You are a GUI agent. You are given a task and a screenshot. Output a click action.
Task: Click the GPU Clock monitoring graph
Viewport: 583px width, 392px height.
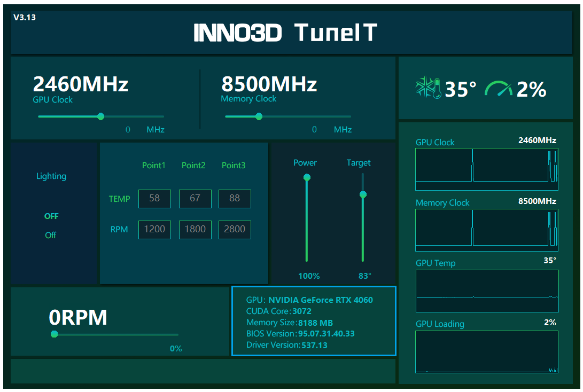[487, 169]
